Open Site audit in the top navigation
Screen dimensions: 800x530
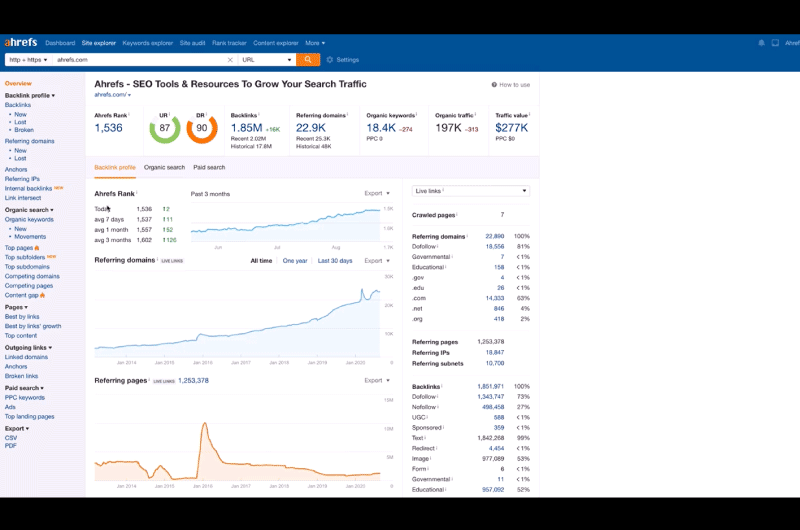tap(192, 43)
